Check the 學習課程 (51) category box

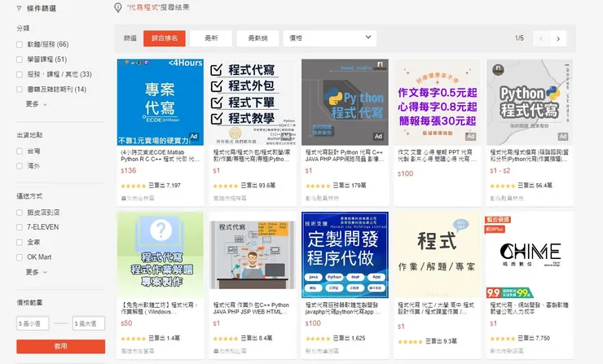20,59
